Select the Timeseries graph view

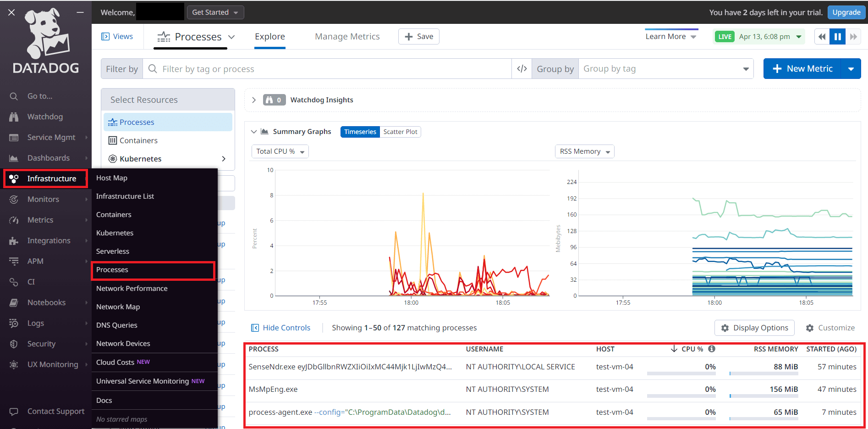360,132
